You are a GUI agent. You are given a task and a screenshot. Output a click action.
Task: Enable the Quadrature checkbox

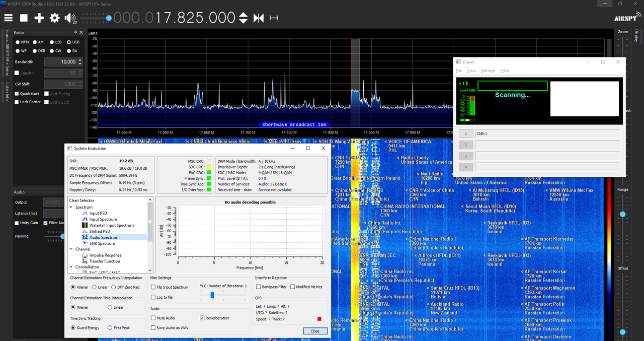[17, 94]
